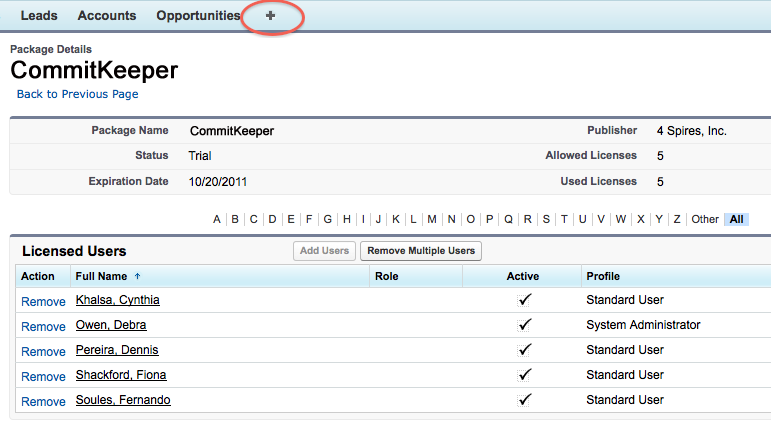Open Fiona Shackford's user record
Image resolution: width=771 pixels, height=427 pixels.
click(121, 376)
